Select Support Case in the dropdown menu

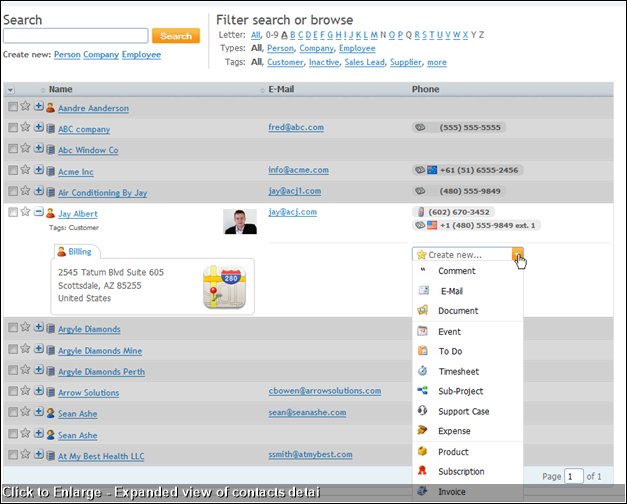point(463,411)
